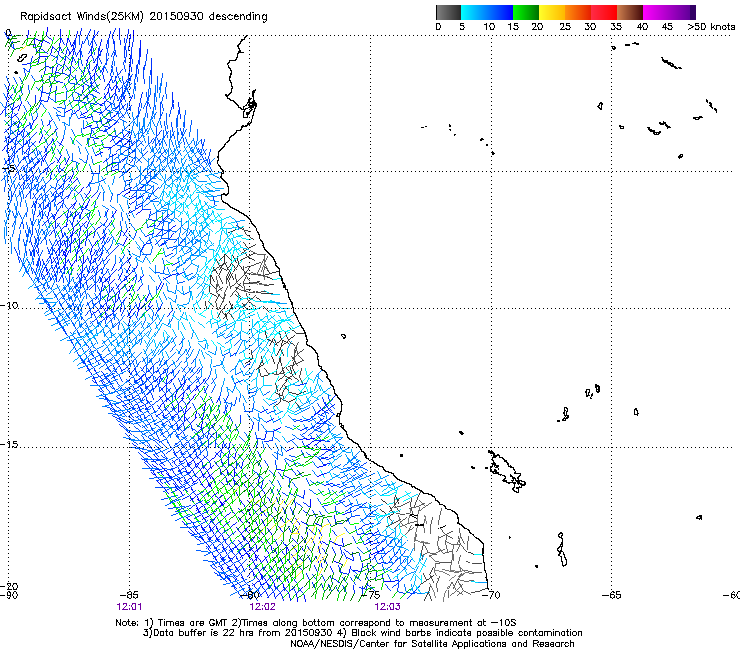
Task: Click the title 'Rapidscat Winds(25KM) 20150930 descending'
Action: tap(143, 17)
